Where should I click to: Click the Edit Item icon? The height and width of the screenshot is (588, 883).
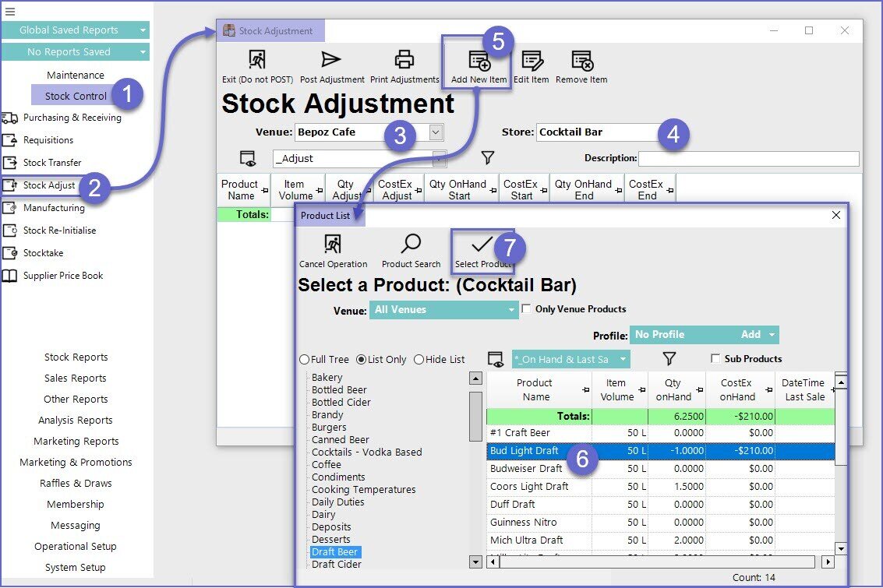(x=532, y=61)
